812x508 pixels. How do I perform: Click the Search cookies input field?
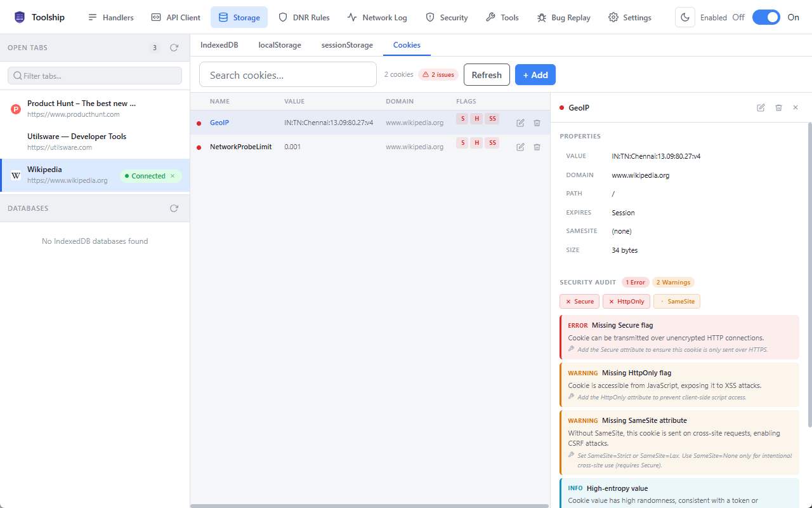[x=288, y=75]
